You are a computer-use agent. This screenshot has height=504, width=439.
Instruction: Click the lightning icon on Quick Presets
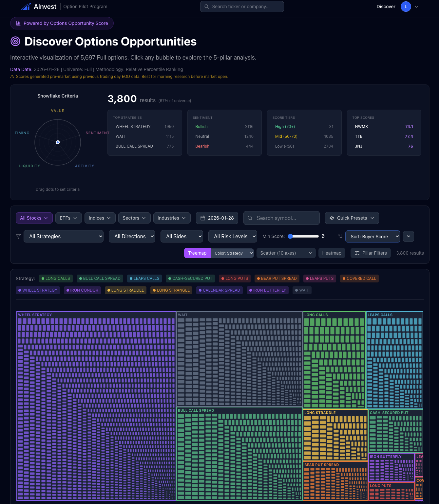tap(332, 218)
